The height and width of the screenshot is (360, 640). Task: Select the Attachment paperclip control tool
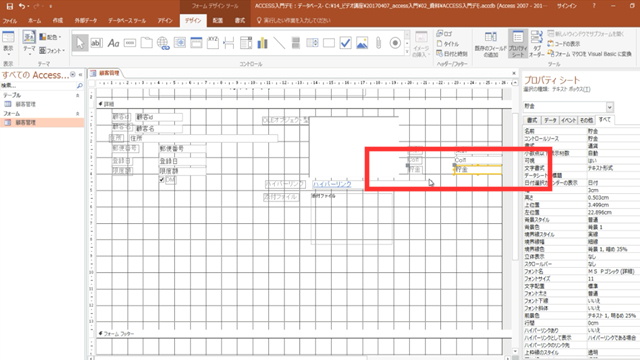pos(378,43)
